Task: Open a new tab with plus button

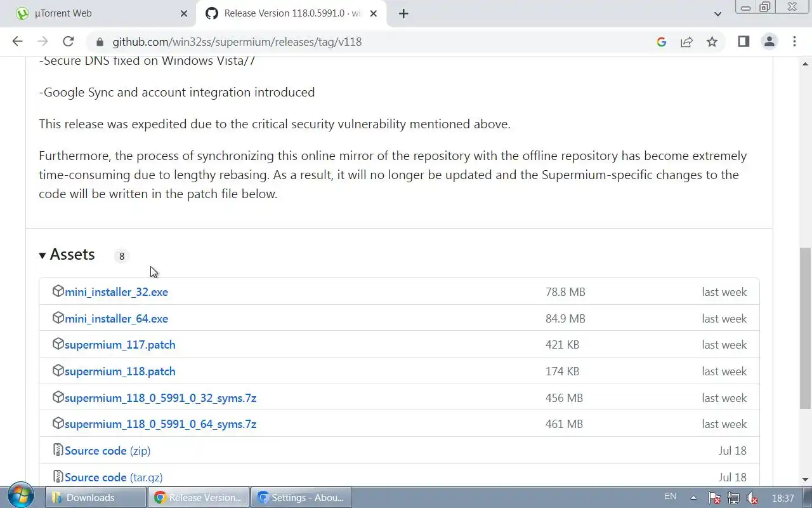Action: pyautogui.click(x=403, y=13)
